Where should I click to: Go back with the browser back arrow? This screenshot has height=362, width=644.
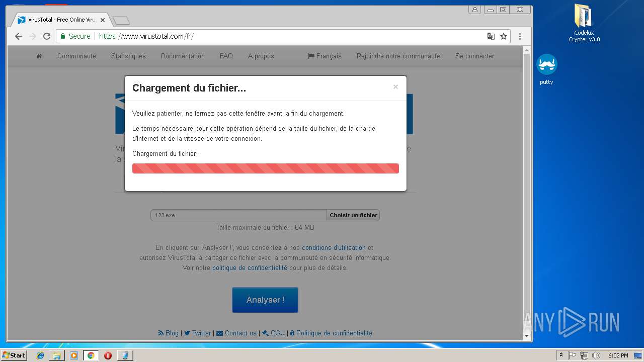tap(19, 36)
